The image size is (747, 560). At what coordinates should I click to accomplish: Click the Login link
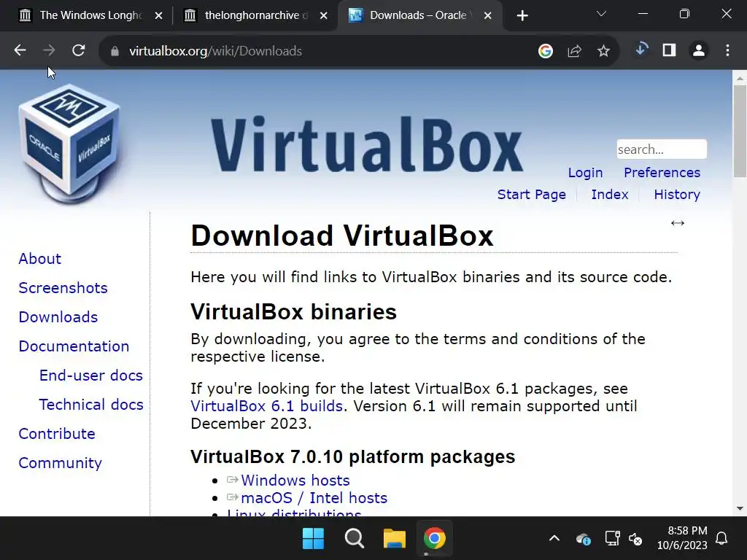(585, 172)
